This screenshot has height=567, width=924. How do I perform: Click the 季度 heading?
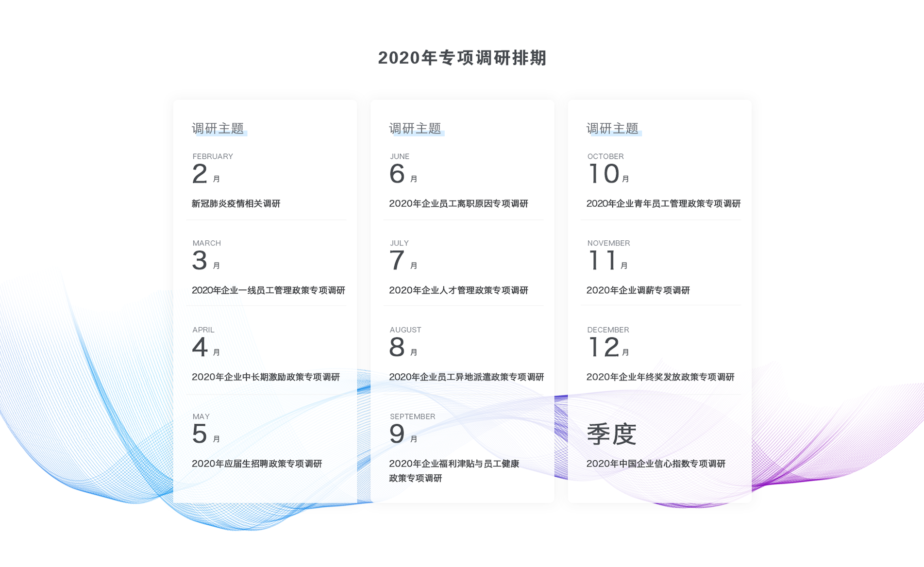[x=612, y=434]
